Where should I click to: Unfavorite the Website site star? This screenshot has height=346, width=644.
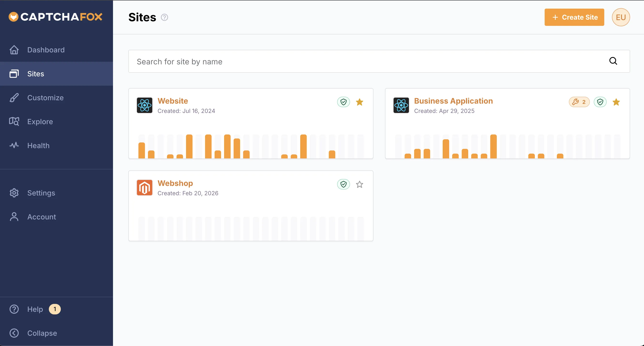click(360, 102)
